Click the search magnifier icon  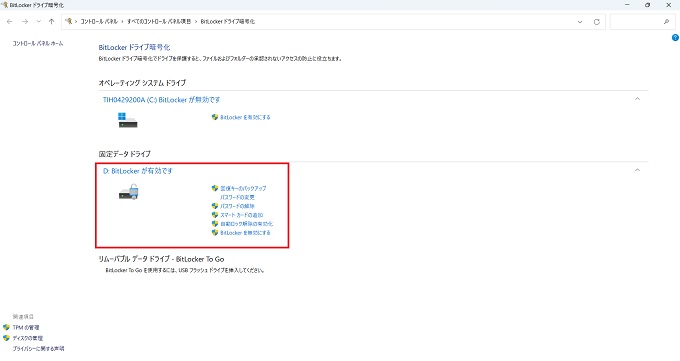667,22
